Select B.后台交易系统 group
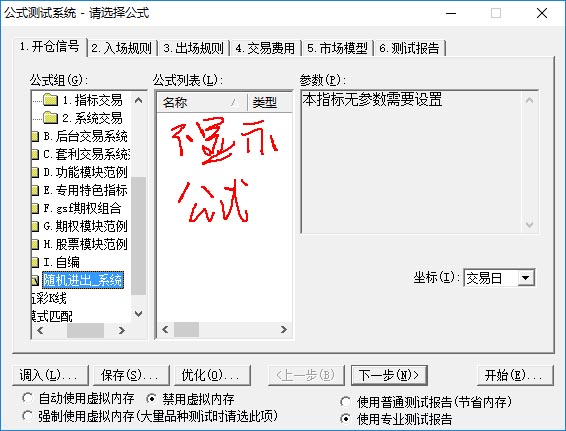The height and width of the screenshot is (431, 566). coord(85,136)
